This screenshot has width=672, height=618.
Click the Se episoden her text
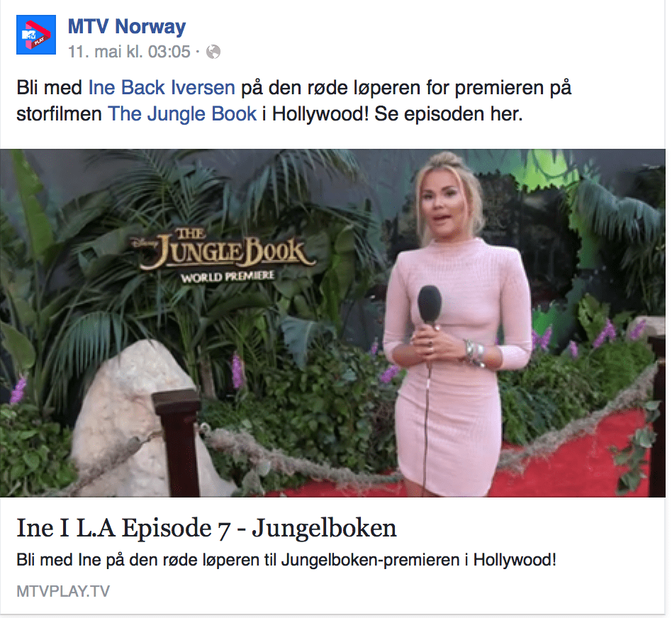(449, 114)
